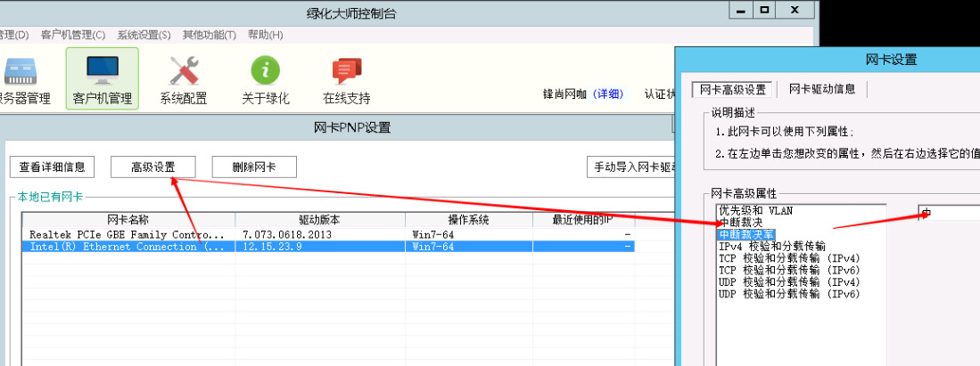Select the 网卡高级设置 tab
980x366 pixels.
(x=732, y=89)
